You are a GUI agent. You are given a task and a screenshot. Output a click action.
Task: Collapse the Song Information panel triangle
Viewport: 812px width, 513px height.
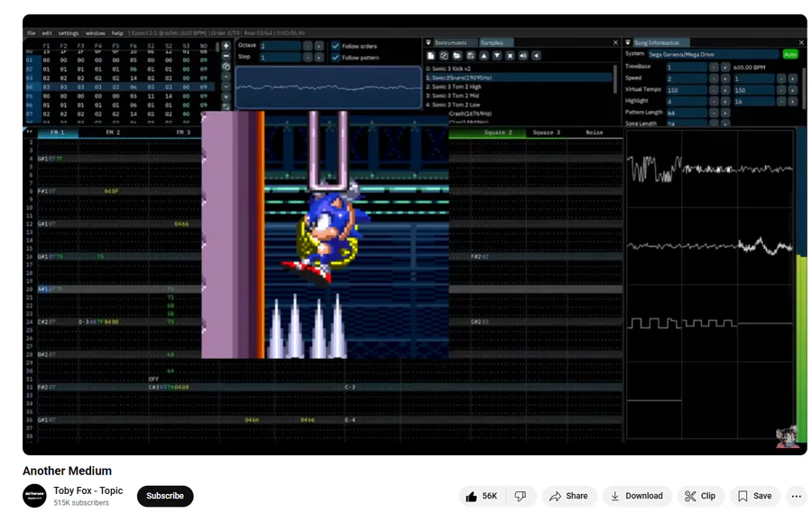[x=628, y=42]
